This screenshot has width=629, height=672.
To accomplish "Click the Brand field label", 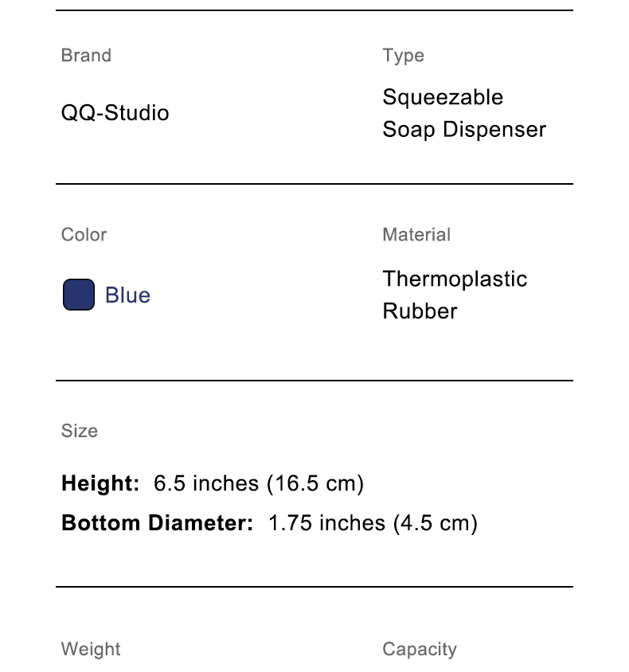I will click(86, 56).
